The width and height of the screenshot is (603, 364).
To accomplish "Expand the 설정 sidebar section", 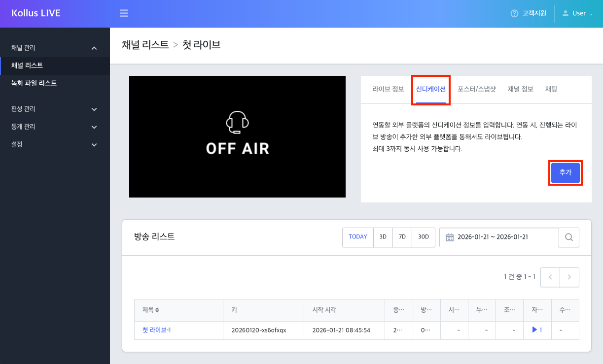I will [x=55, y=144].
